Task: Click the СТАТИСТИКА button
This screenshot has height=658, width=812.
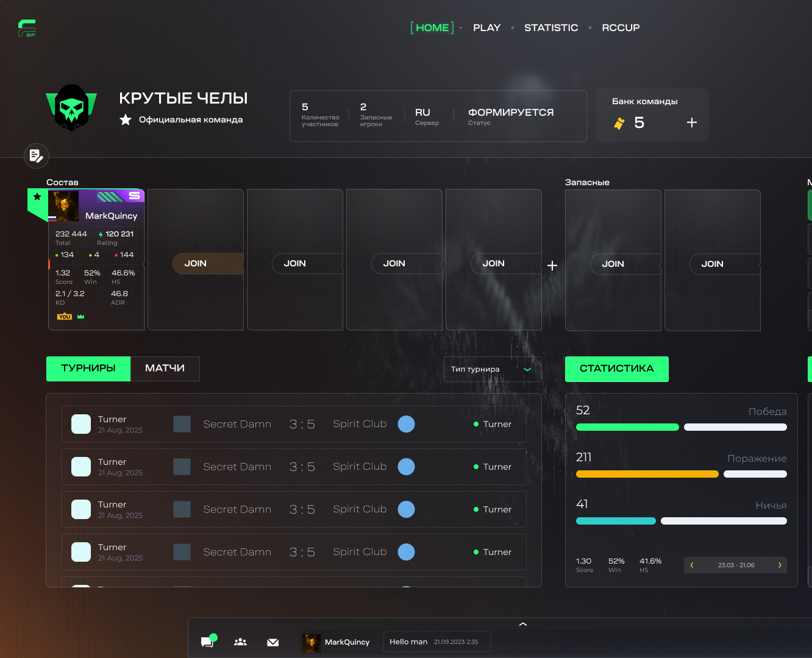Action: tap(616, 369)
